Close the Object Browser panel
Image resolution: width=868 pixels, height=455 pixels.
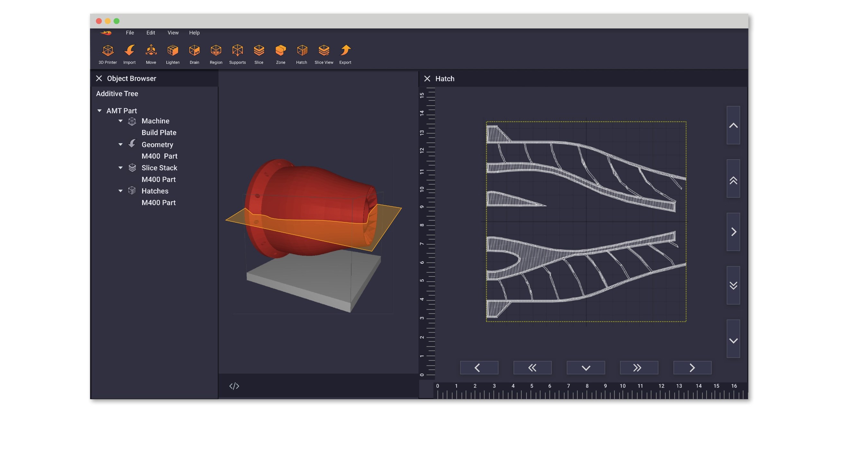pos(99,78)
